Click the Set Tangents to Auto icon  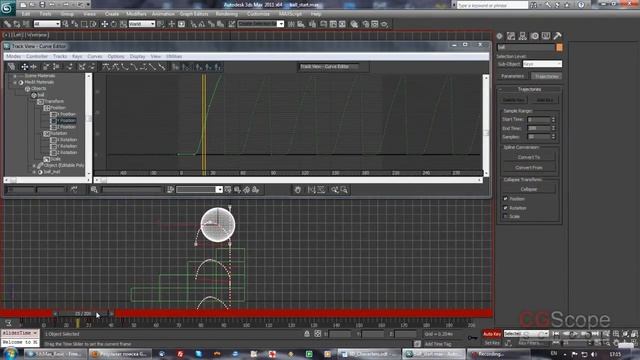106,67
